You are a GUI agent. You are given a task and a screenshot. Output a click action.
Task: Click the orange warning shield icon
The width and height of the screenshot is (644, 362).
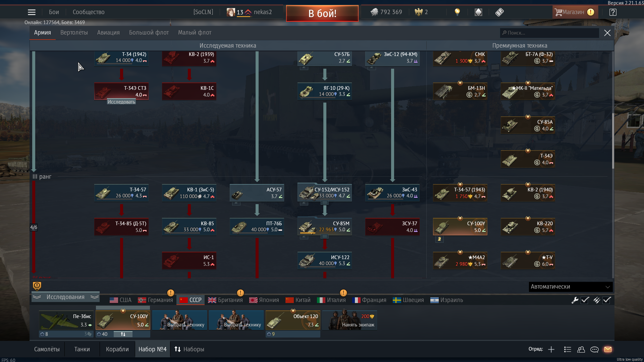pos(37,286)
